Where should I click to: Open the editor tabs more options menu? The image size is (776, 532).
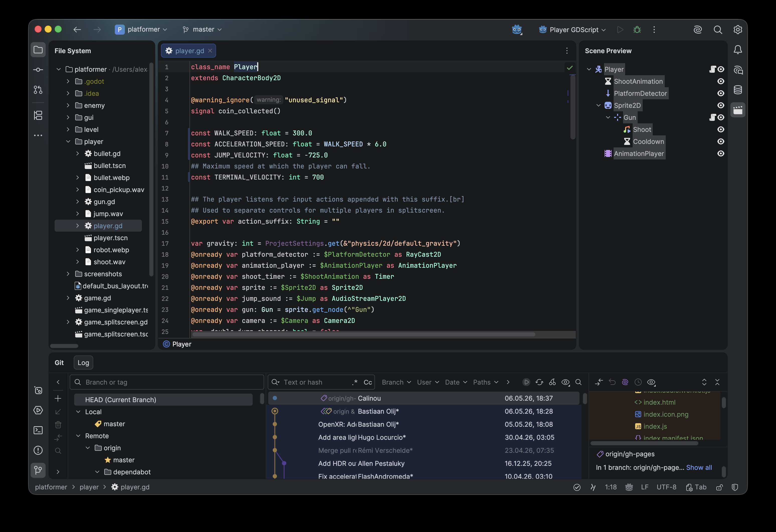tap(567, 50)
